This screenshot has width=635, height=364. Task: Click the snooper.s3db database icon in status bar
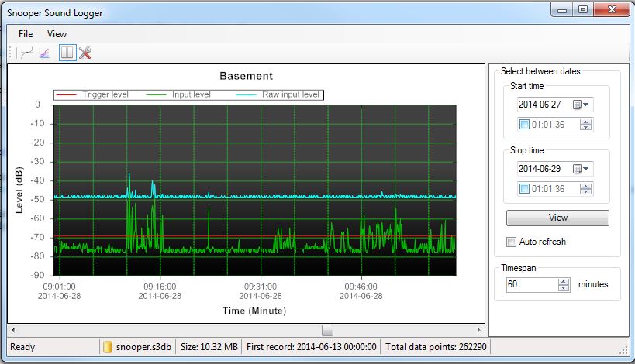point(107,347)
